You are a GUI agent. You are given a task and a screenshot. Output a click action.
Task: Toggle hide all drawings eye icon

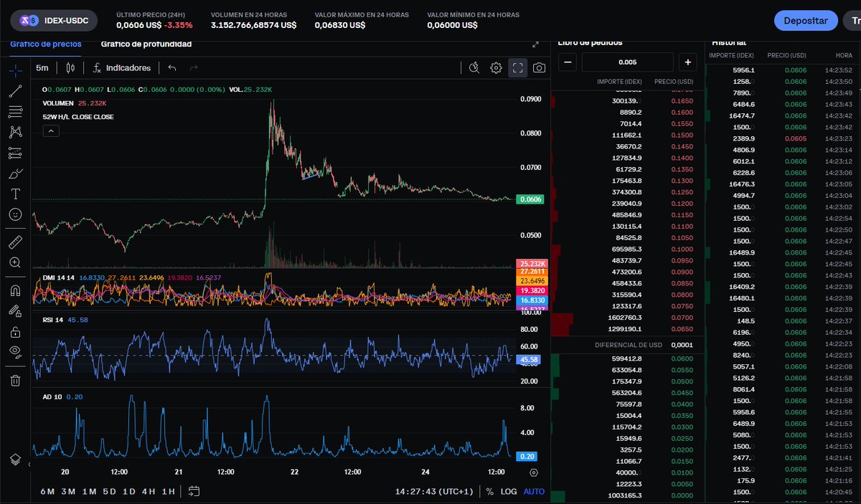coord(15,351)
